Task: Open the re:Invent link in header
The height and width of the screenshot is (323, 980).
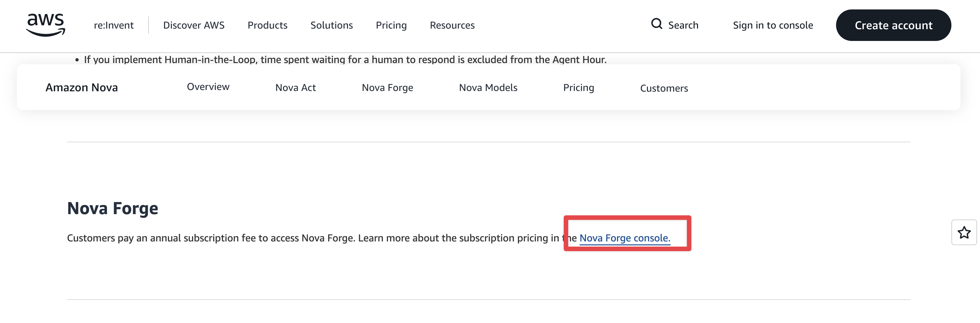Action: coord(113,25)
